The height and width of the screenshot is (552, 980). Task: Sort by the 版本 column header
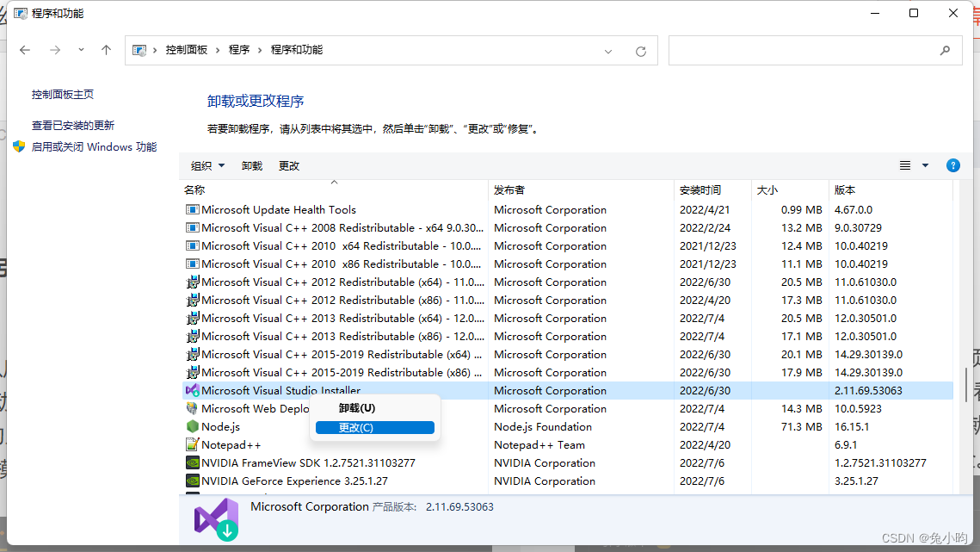click(891, 189)
